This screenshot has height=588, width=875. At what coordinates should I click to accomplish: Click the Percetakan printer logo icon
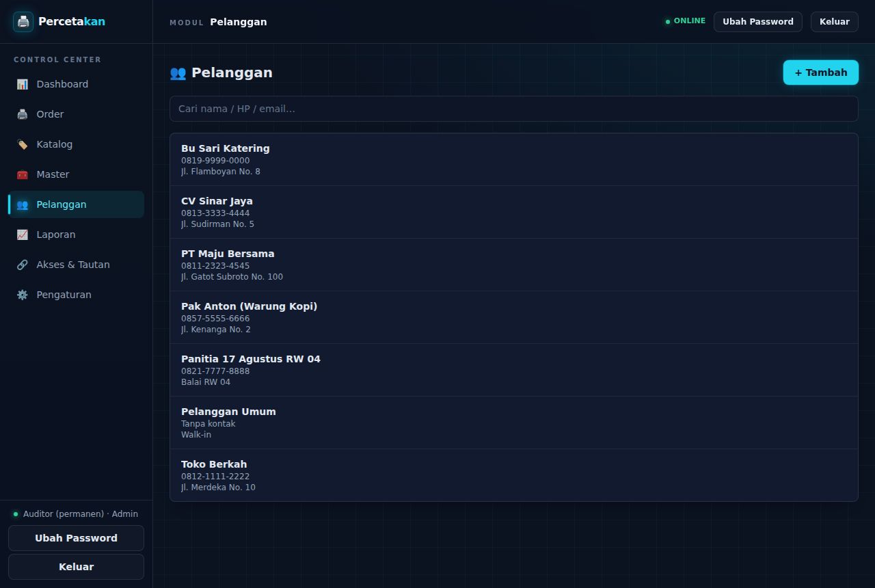click(x=23, y=22)
